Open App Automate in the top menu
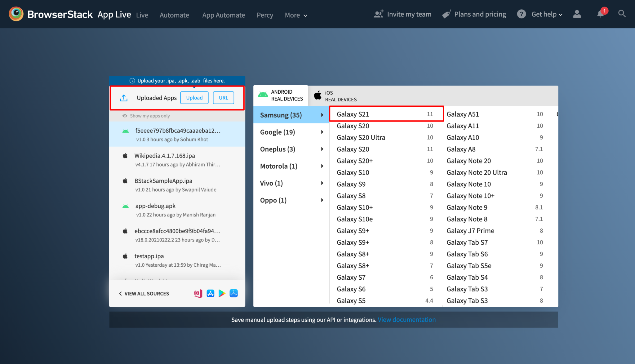The image size is (635, 364). (223, 15)
